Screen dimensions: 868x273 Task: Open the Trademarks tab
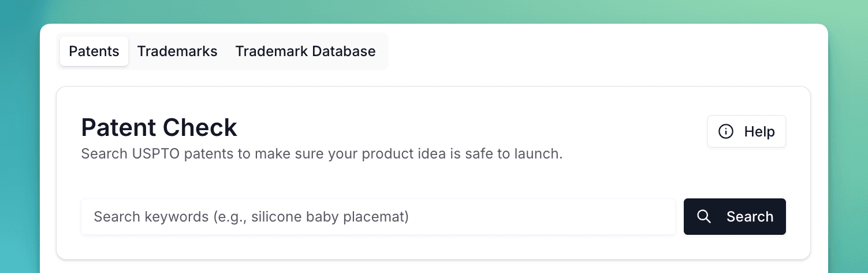(x=177, y=51)
